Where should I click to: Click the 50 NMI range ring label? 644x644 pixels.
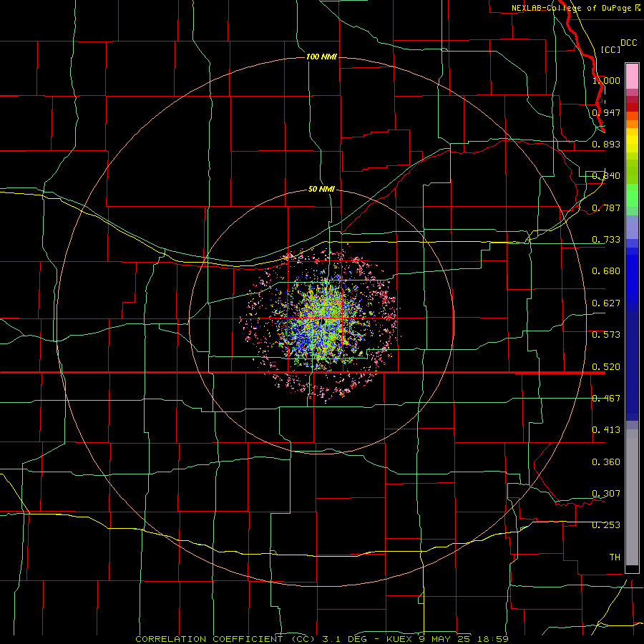(321, 189)
